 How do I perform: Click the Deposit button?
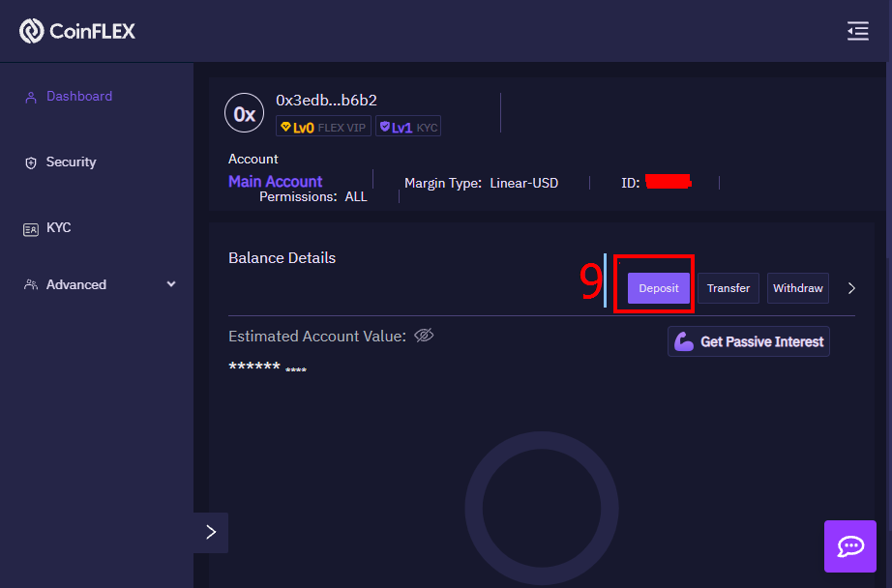(x=658, y=288)
